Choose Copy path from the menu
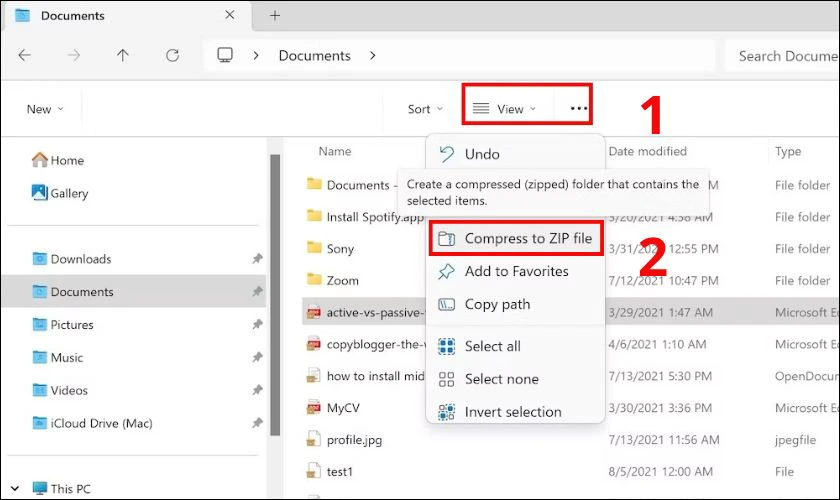 coord(516,304)
